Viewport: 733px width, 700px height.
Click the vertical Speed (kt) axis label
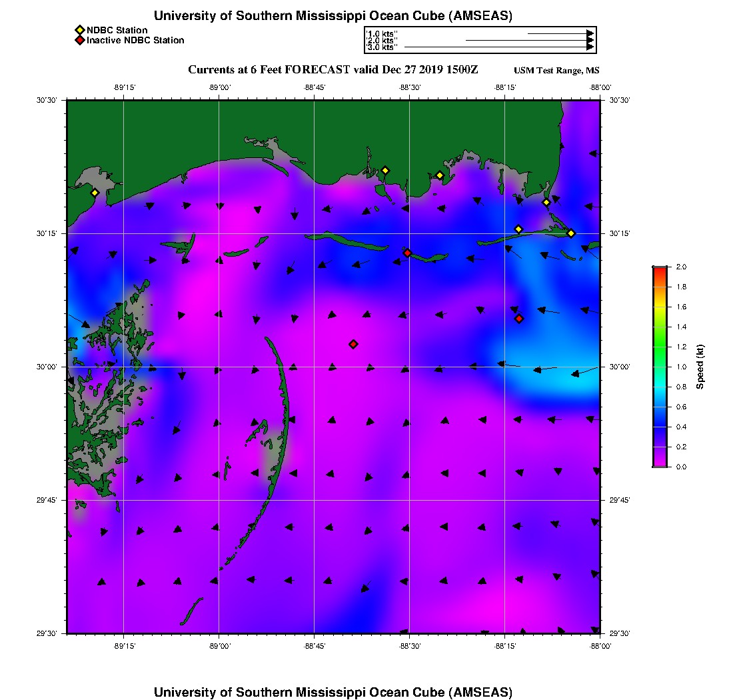[x=700, y=367]
